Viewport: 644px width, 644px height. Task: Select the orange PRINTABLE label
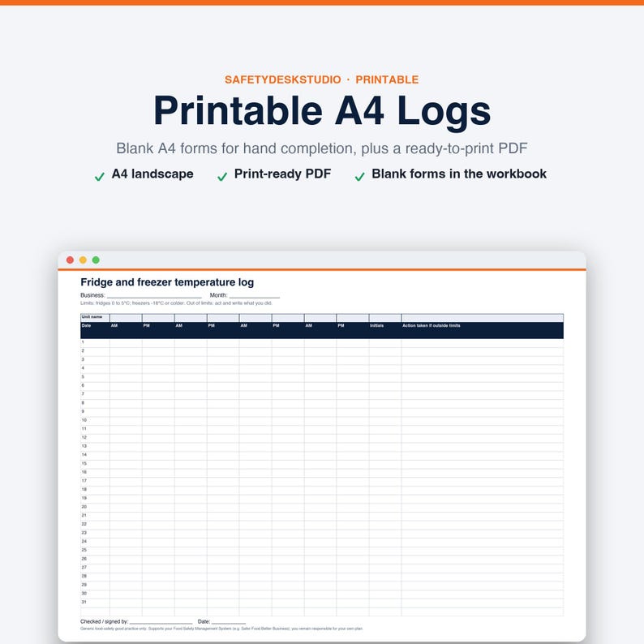click(x=387, y=79)
